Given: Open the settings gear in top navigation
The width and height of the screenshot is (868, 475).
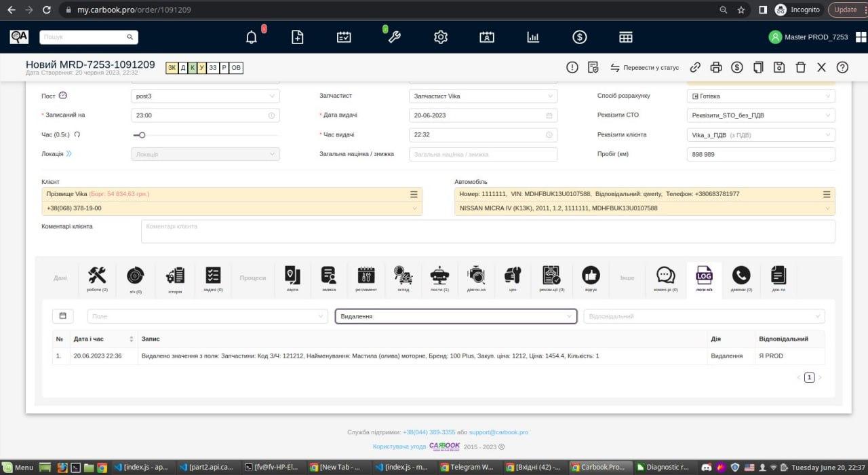Looking at the screenshot, I should pos(441,37).
